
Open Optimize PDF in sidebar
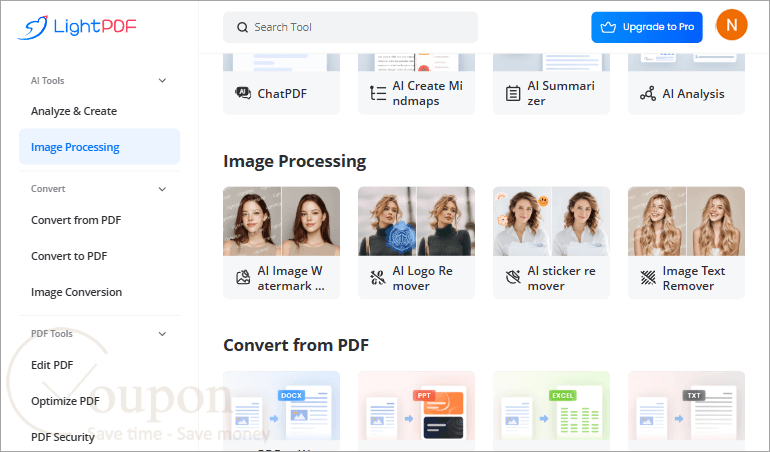[x=65, y=401]
